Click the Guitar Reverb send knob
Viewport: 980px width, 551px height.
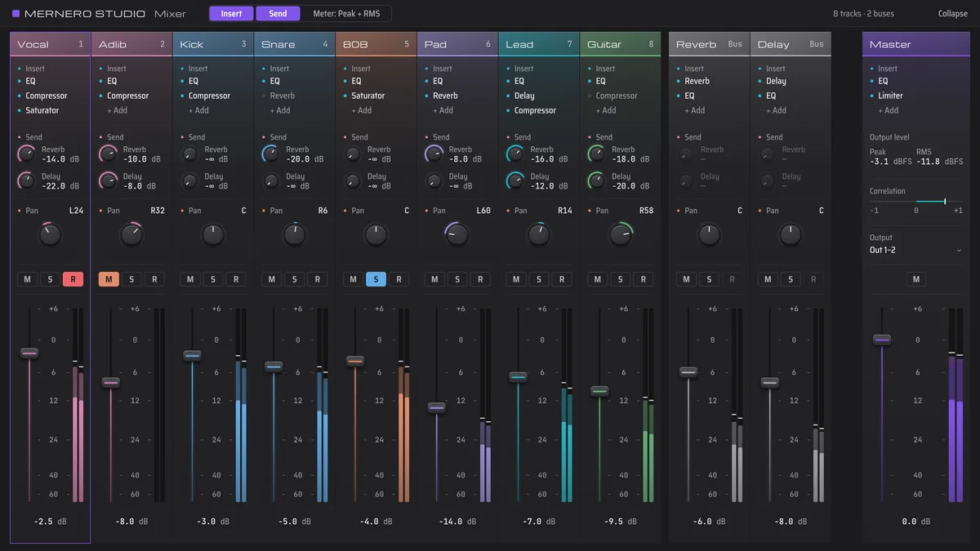[x=597, y=153]
